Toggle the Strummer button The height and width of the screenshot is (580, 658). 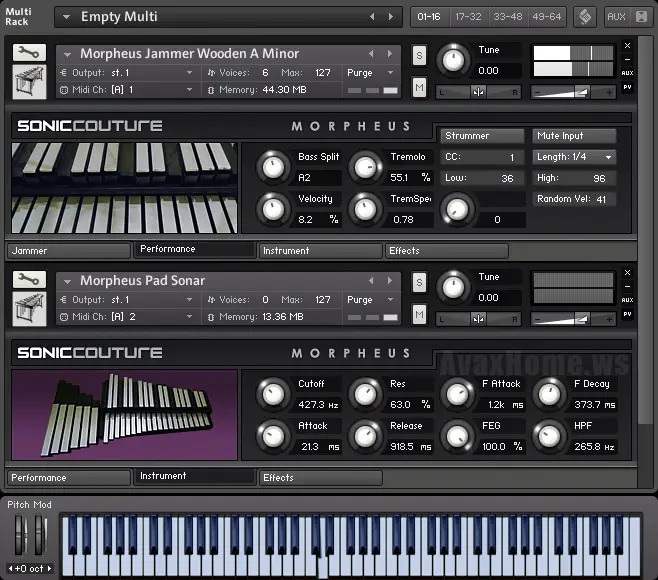click(x=482, y=136)
